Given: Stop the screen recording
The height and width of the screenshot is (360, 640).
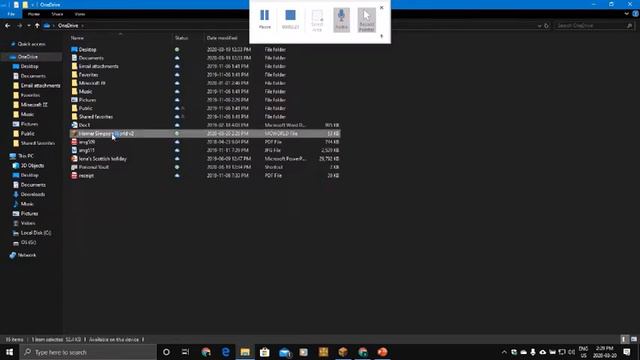Looking at the screenshot, I should click(290, 19).
